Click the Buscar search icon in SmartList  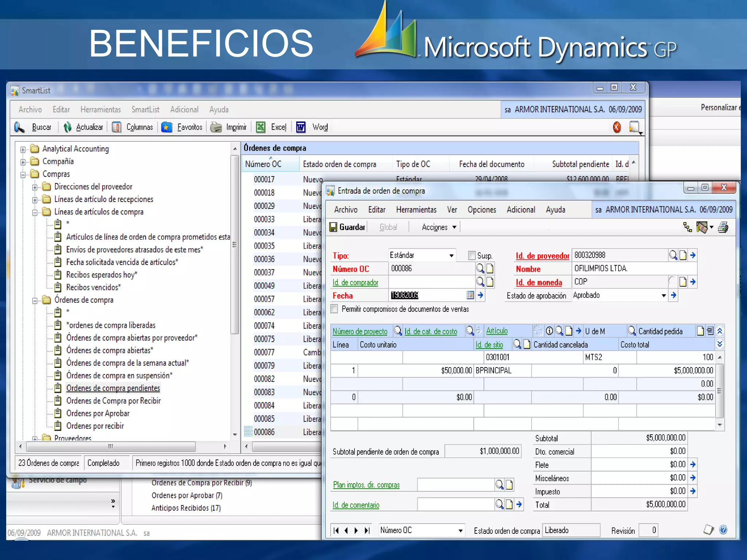click(x=19, y=127)
